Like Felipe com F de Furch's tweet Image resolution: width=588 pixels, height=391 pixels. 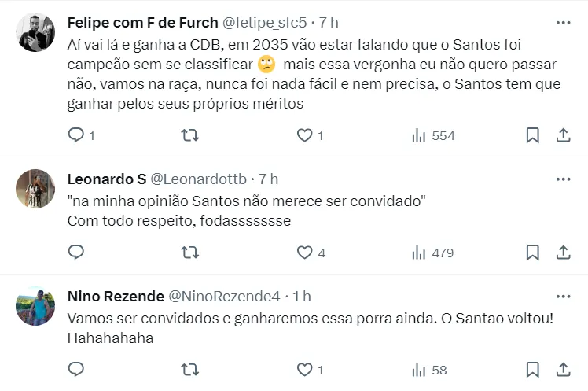pos(304,135)
